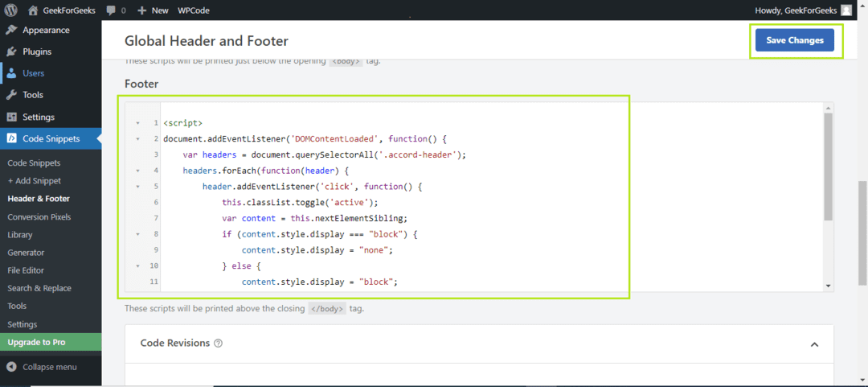
Task: Click the <script> tag on line 1
Action: tap(183, 122)
